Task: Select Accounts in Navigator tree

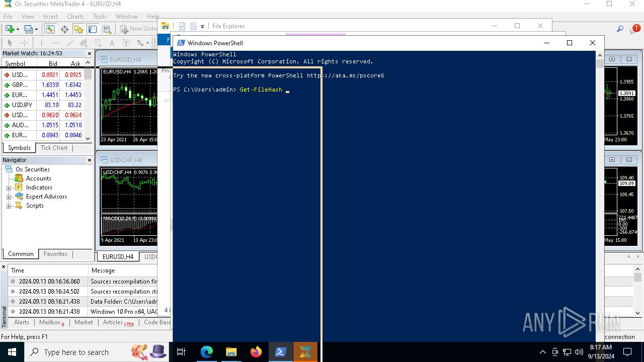Action: pos(38,178)
